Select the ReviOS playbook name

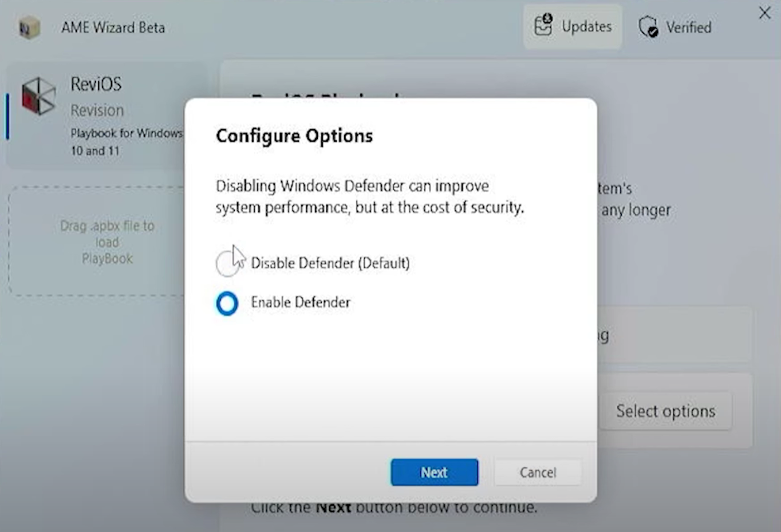point(96,84)
